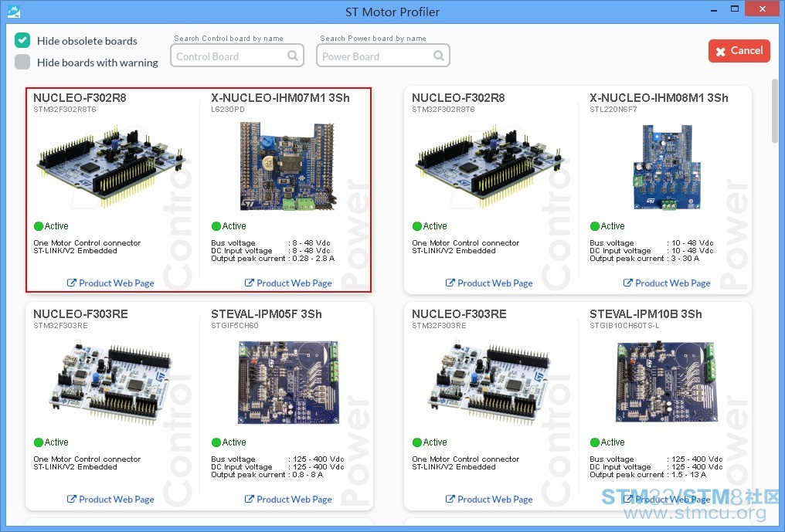Open Product Web Page for X-NUCLEO-IHM07M1 3Sh

(288, 283)
